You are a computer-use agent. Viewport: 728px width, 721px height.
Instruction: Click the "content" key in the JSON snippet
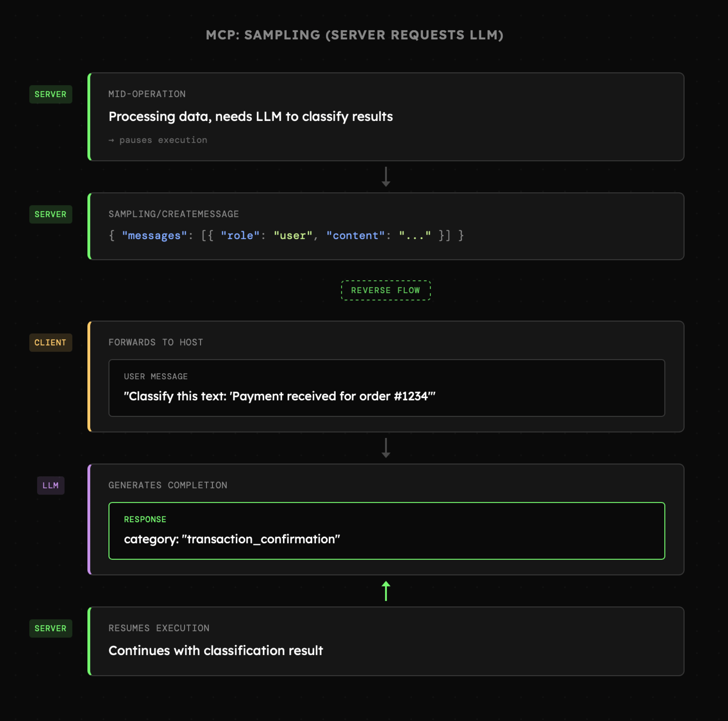pyautogui.click(x=355, y=236)
